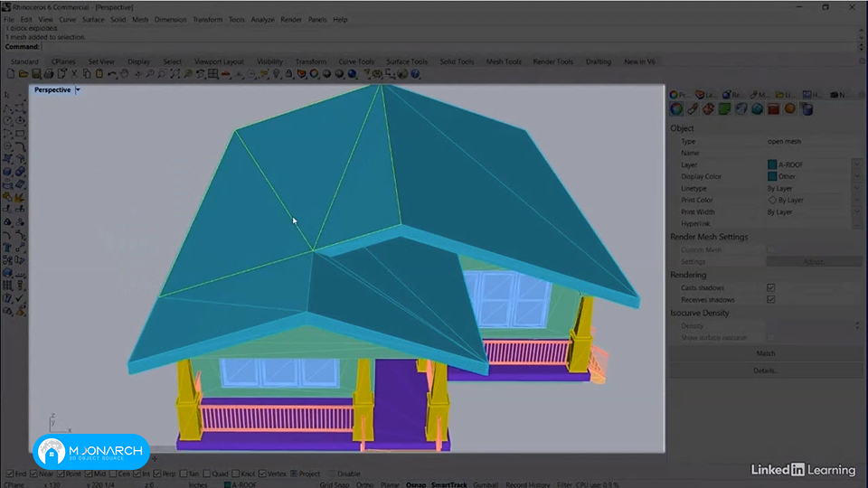Click the Display Color swatch
This screenshot has width=868, height=488.
tap(772, 176)
